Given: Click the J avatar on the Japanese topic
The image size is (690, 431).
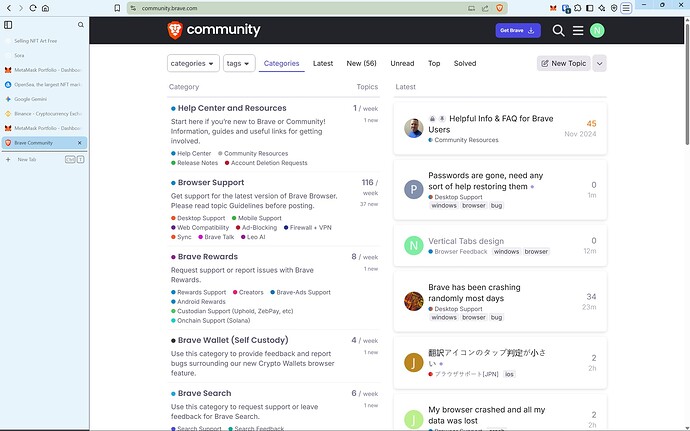Looking at the screenshot, I should click(x=414, y=362).
